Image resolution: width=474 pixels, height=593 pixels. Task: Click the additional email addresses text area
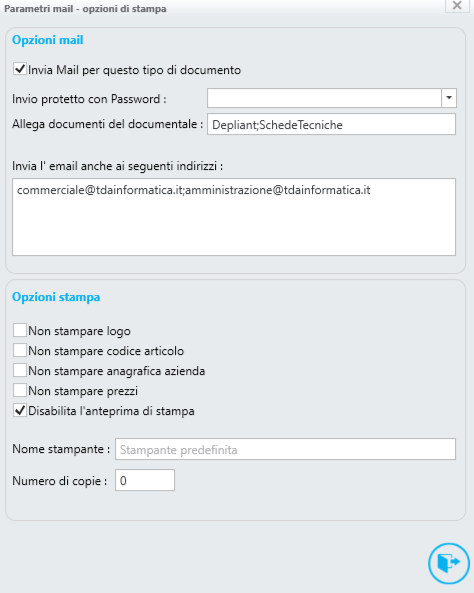234,217
